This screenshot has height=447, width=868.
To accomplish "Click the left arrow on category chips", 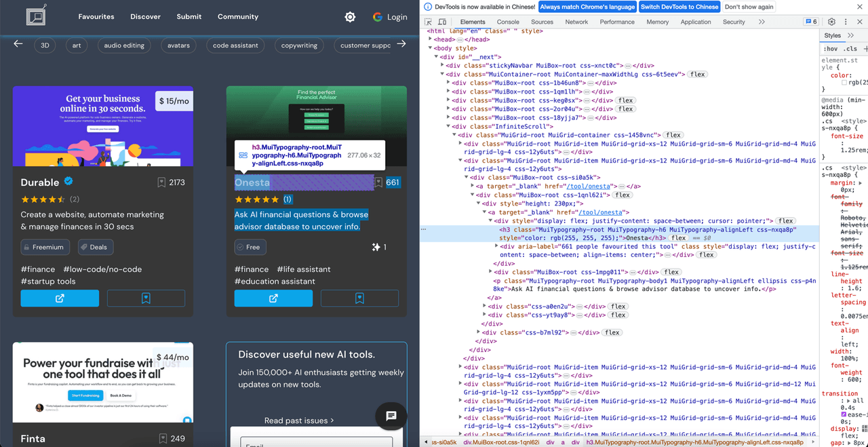I will pos(18,44).
